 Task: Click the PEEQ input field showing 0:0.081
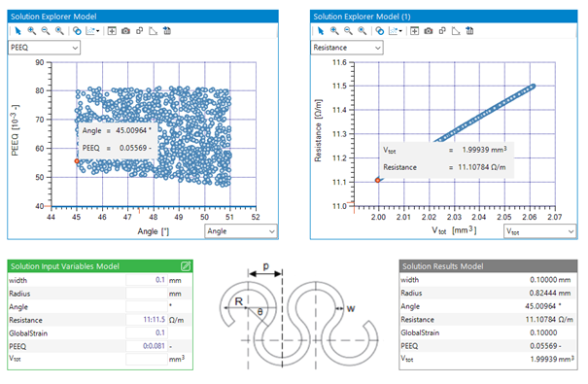[x=146, y=346]
